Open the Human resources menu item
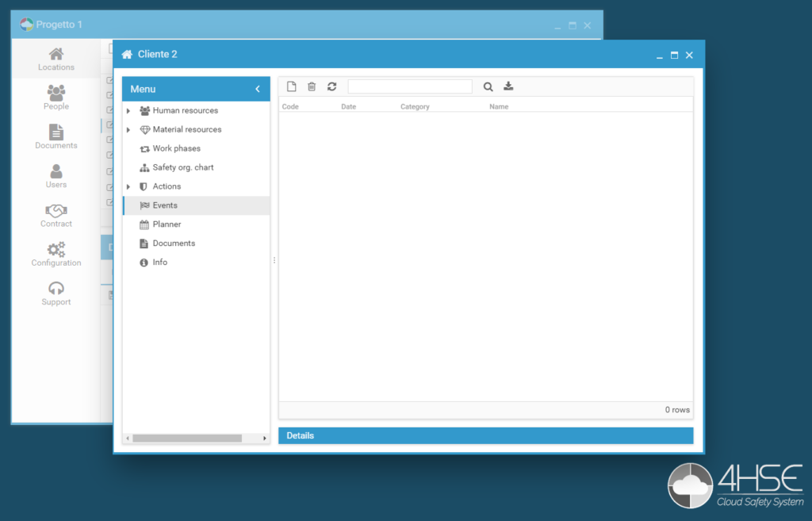812x521 pixels. pyautogui.click(x=186, y=110)
